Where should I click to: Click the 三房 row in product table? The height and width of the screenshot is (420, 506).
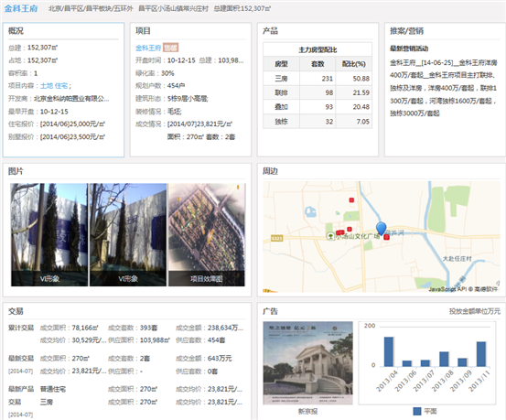pyautogui.click(x=318, y=79)
